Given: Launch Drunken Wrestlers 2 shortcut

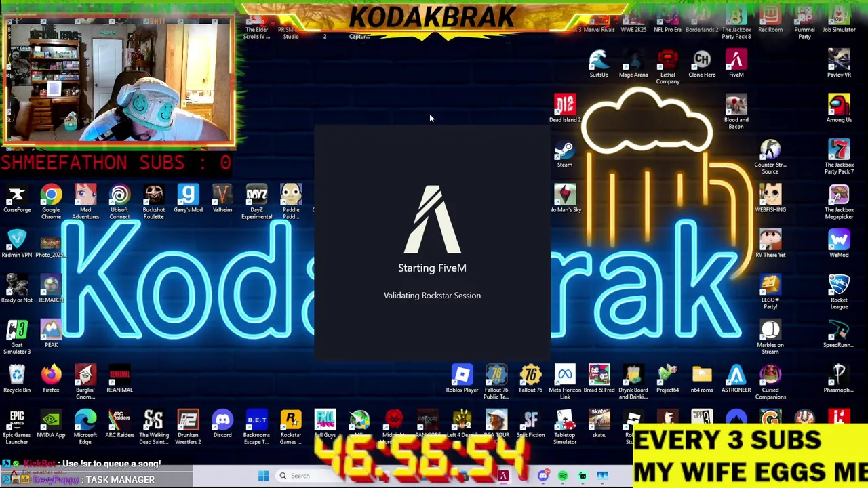Looking at the screenshot, I should [x=188, y=427].
